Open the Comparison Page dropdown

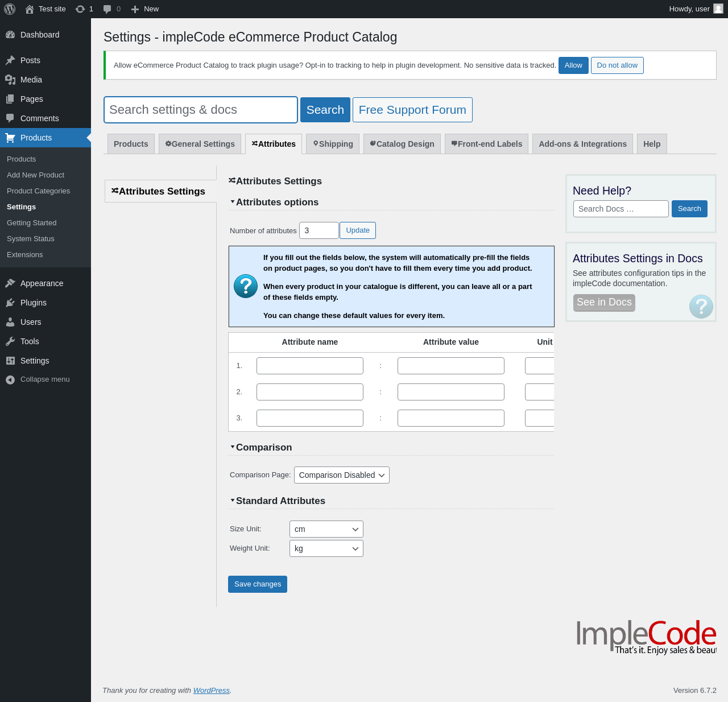click(x=341, y=475)
